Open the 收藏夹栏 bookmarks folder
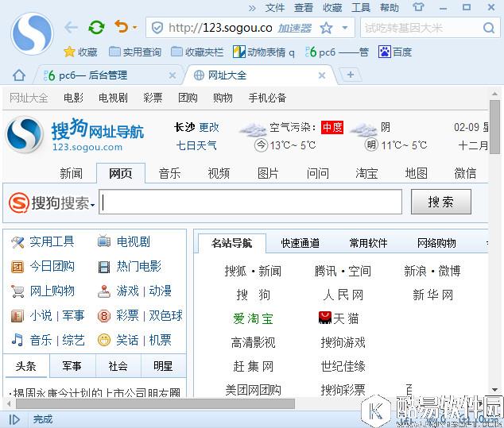504x428 pixels. (x=197, y=52)
